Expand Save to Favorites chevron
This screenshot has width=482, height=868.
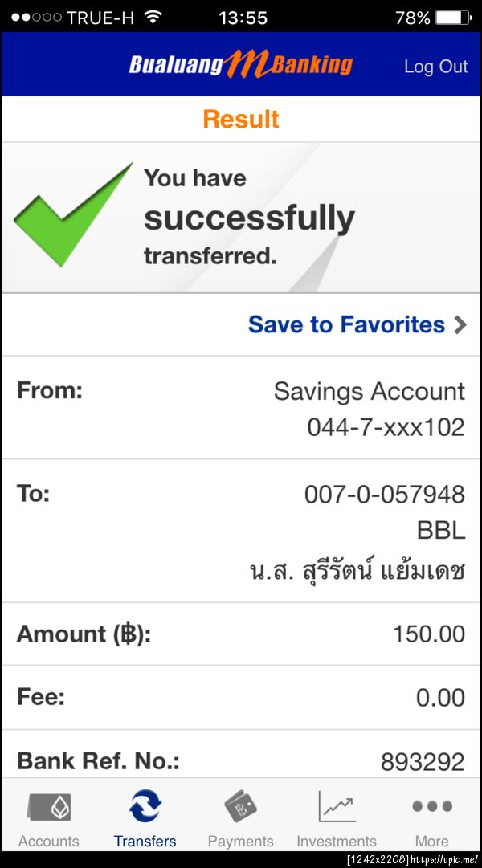pos(460,325)
